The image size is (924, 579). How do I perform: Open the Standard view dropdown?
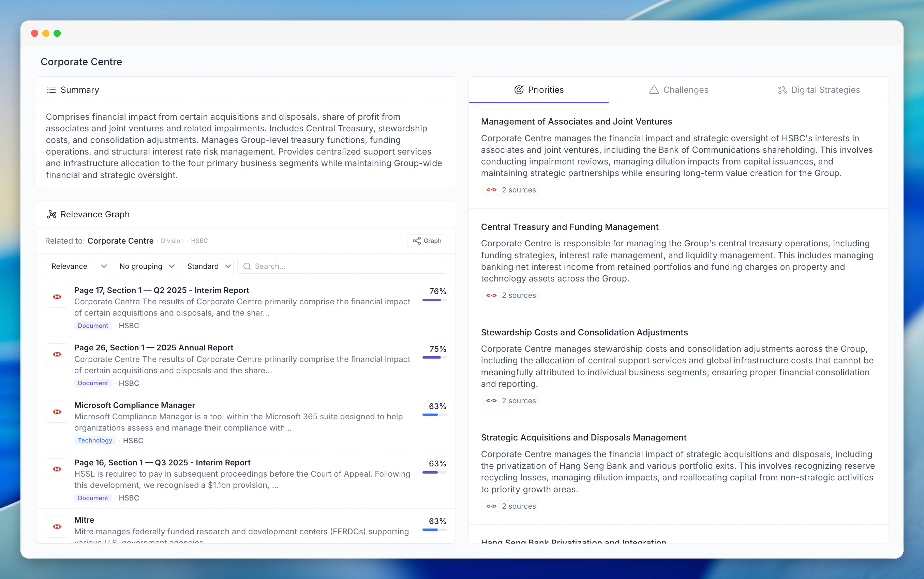point(207,266)
